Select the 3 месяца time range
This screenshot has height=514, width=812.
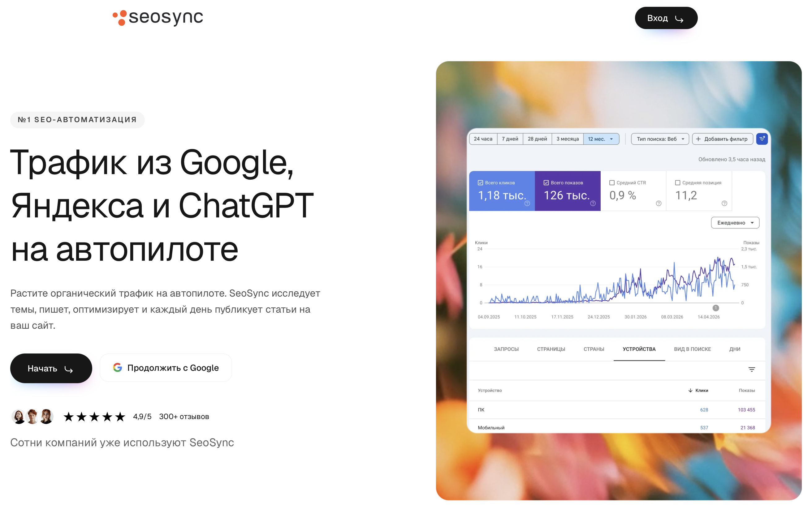[x=568, y=139]
